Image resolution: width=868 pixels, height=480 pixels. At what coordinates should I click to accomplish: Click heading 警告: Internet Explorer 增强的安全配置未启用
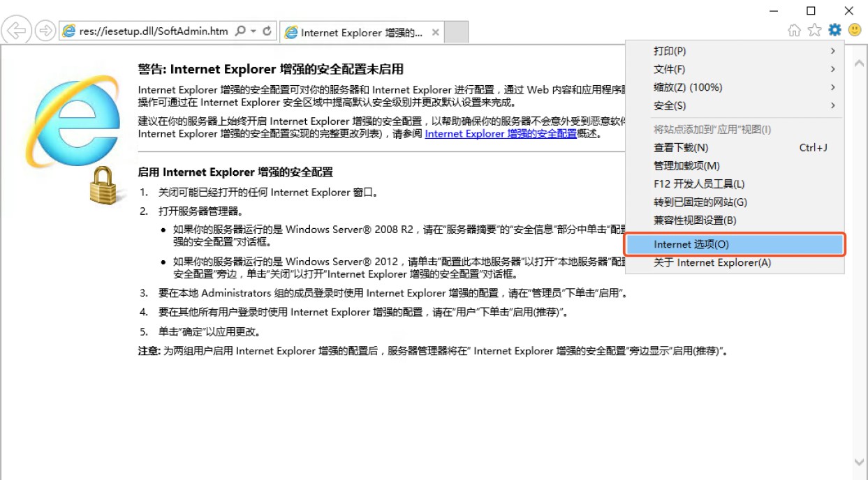pyautogui.click(x=271, y=70)
